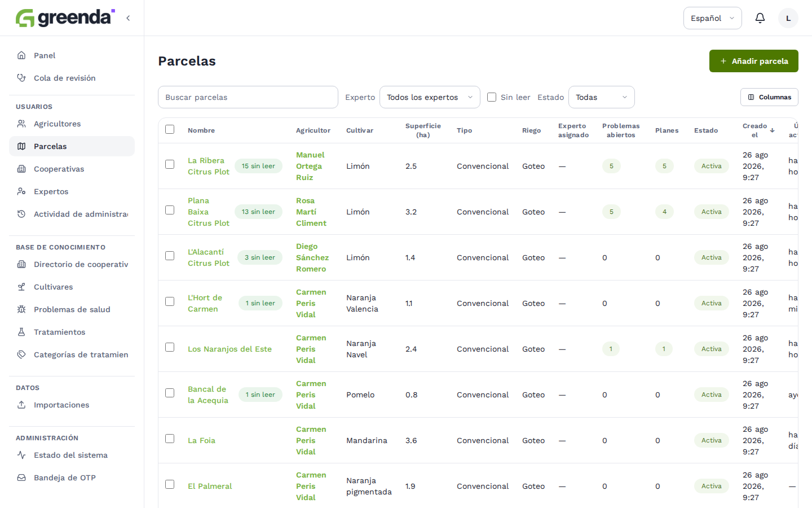Click the Tratamientos flask icon
The image size is (812, 508).
tap(21, 332)
